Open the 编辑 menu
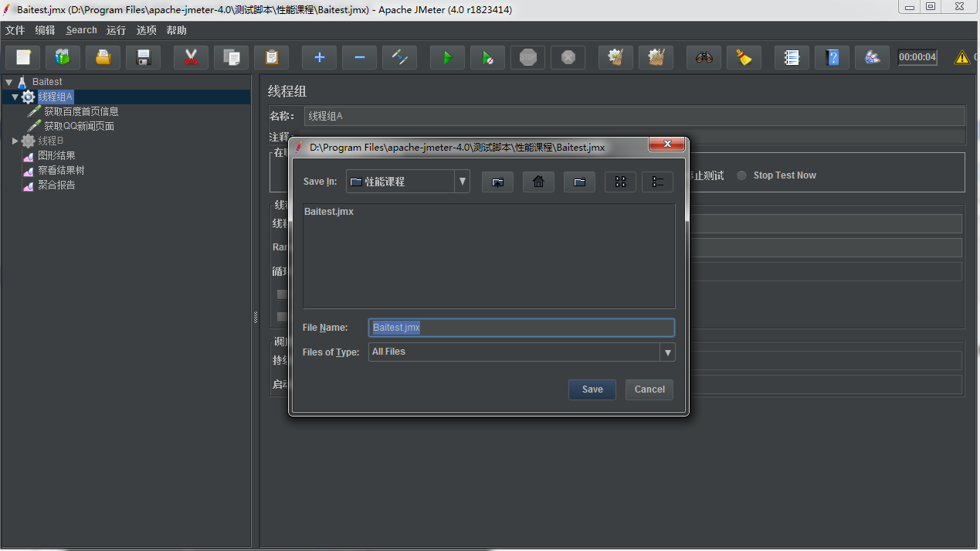The image size is (980, 551). pos(46,30)
